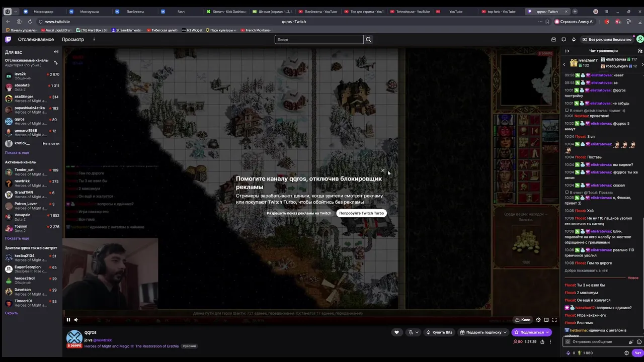The image size is (644, 362).
Task: Open the Tender_cat channel
Action: click(32, 172)
